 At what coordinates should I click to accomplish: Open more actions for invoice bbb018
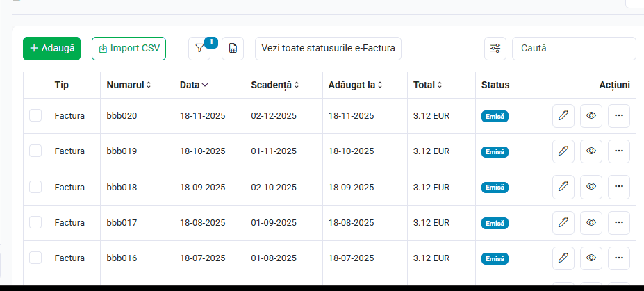619,187
